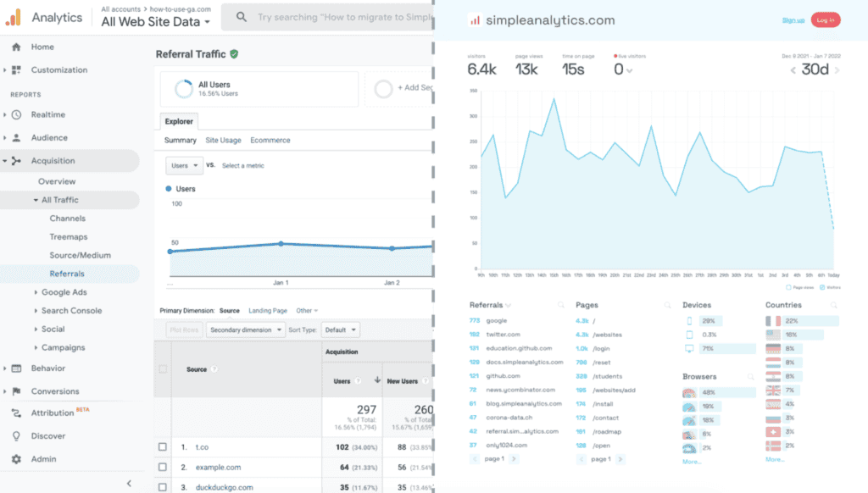Click the mobile phone device icon at 29%
Viewport: 868px width, 493px height.
689,321
